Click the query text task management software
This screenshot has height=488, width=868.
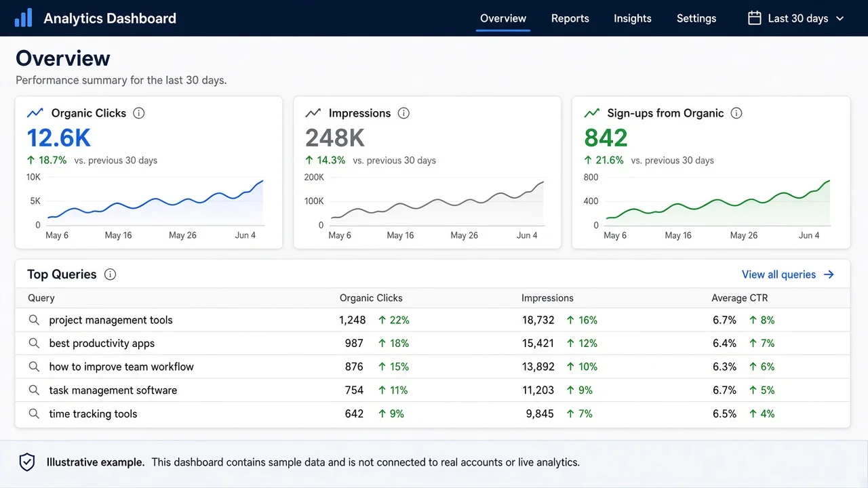[x=113, y=390]
